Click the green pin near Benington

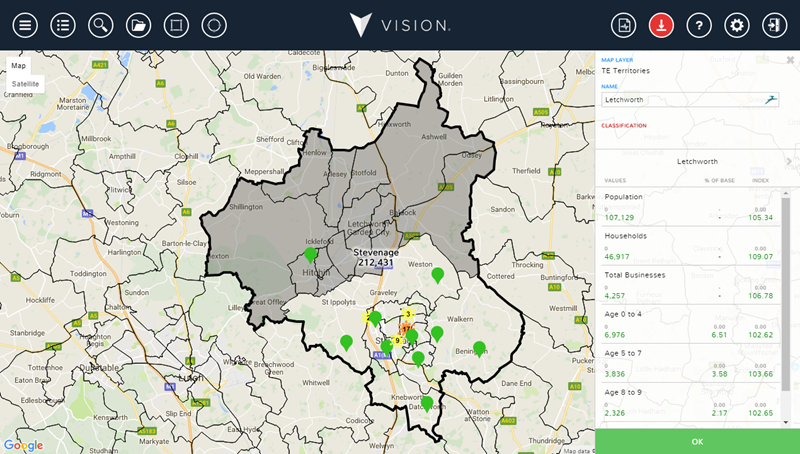479,349
